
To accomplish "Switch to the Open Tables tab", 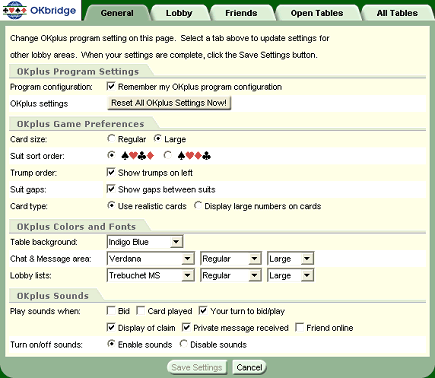I will (317, 13).
